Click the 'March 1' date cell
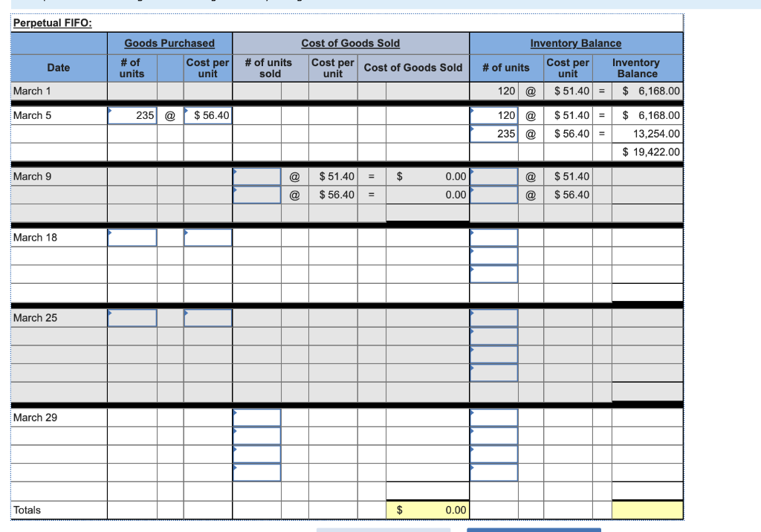This screenshot has width=761, height=532. (x=59, y=91)
